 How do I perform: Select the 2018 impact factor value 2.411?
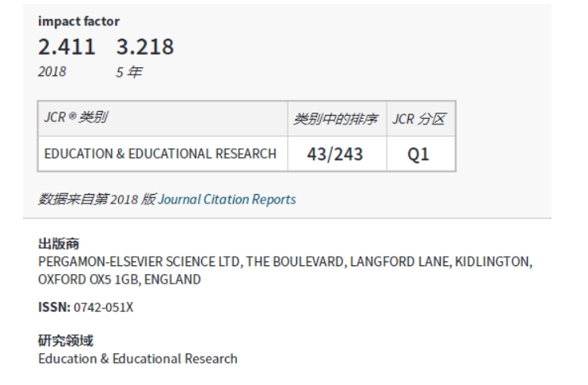point(67,47)
